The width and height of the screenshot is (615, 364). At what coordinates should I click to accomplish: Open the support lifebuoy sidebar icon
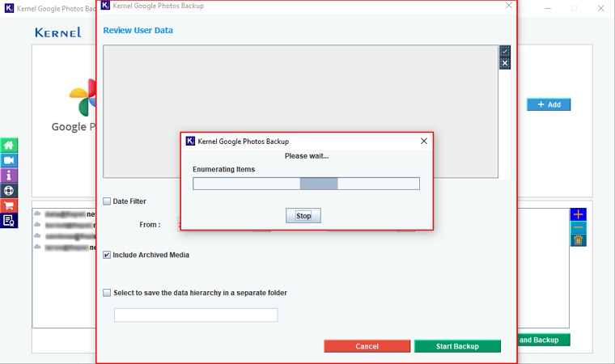pyautogui.click(x=9, y=191)
